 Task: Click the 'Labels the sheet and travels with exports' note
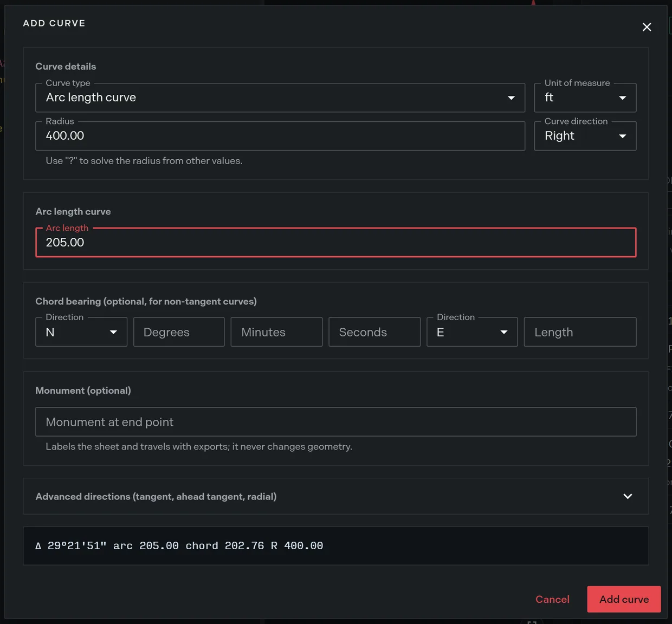199,446
